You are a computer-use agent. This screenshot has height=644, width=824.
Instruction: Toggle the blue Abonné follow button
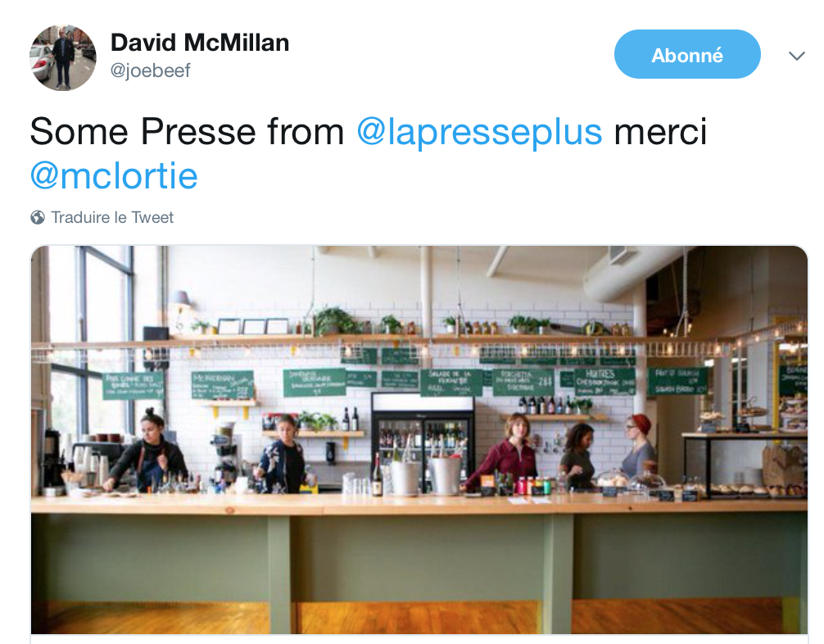point(687,54)
